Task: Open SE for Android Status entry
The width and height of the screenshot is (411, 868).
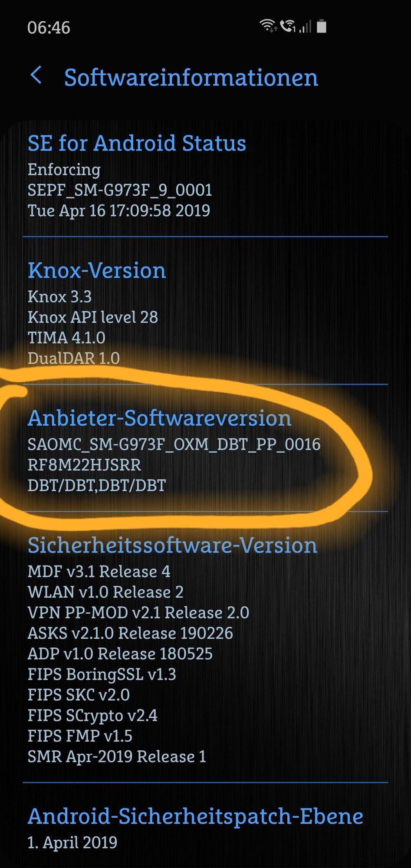Action: pos(205,177)
